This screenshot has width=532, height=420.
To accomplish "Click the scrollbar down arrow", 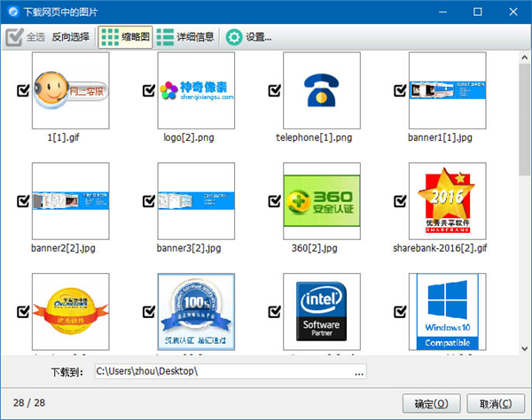I will [524, 348].
